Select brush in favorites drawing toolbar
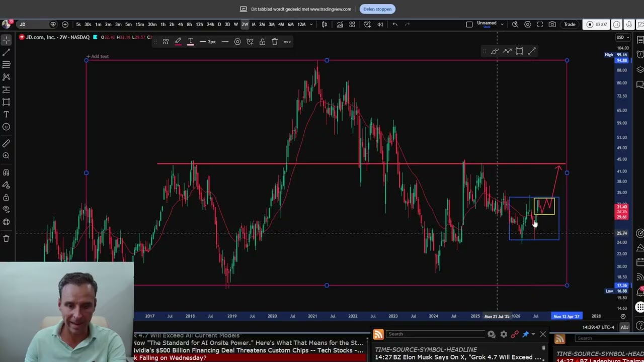Screen dimensions: 644x362 [x=495, y=51]
